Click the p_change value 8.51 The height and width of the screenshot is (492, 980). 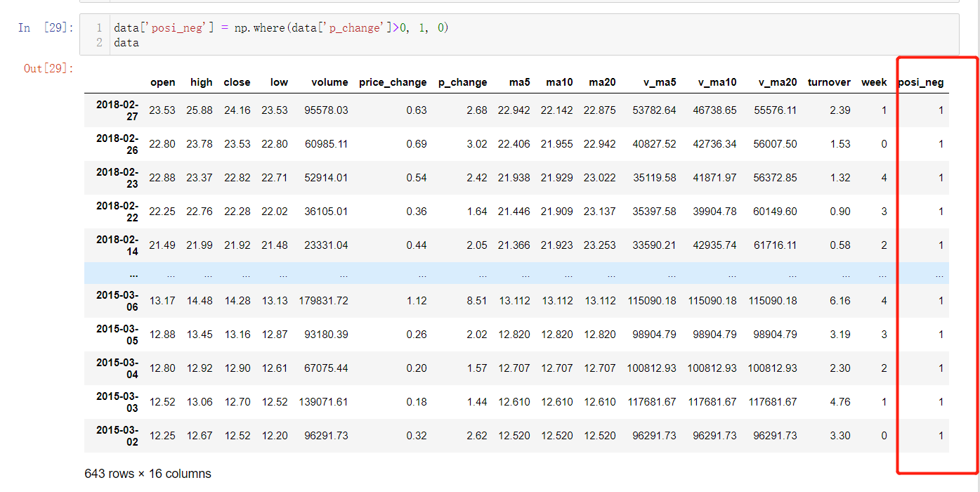[x=476, y=300]
